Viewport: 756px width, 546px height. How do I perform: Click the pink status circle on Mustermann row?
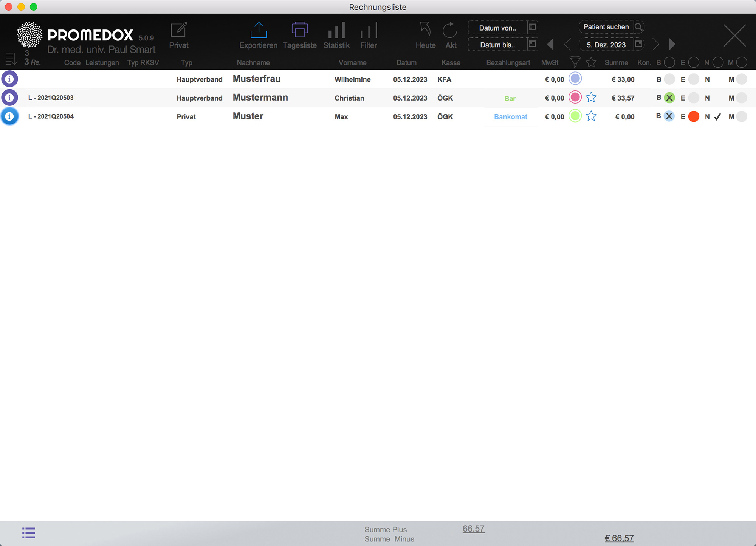[x=575, y=97]
